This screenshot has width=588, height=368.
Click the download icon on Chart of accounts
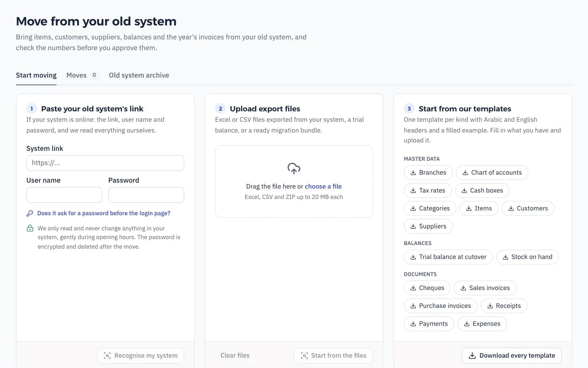(465, 173)
